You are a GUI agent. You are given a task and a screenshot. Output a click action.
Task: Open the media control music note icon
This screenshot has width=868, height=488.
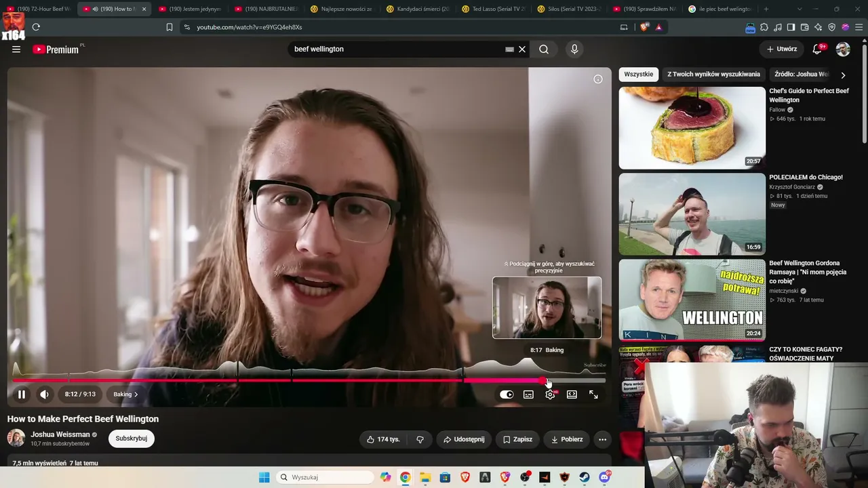tap(778, 27)
